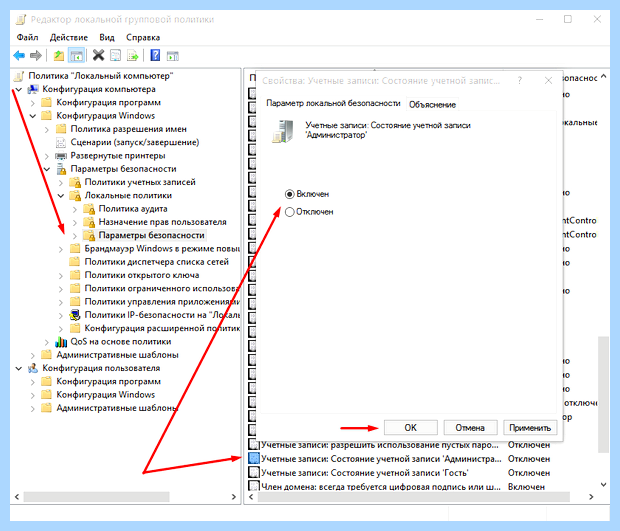Collapse the Параметры безопасности parent node
620x531 pixels.
point(47,169)
